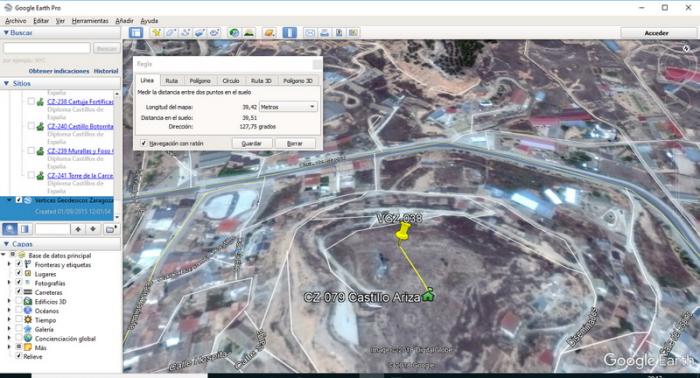Expand the Más layer tree

[x=9, y=347]
